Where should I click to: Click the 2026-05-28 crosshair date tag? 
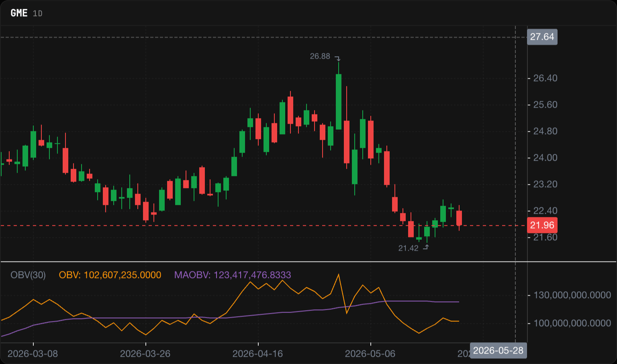point(498,351)
